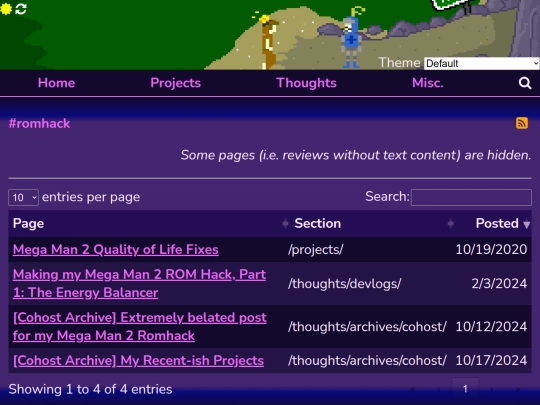The image size is (540, 405).
Task: Open Mega Man 2 Quality of Life Fixes
Action: [x=116, y=250]
